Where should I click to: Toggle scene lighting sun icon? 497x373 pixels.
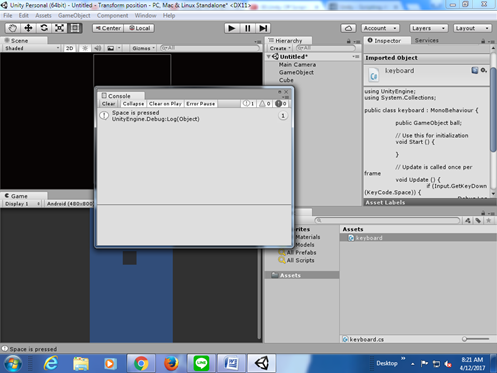click(x=85, y=48)
